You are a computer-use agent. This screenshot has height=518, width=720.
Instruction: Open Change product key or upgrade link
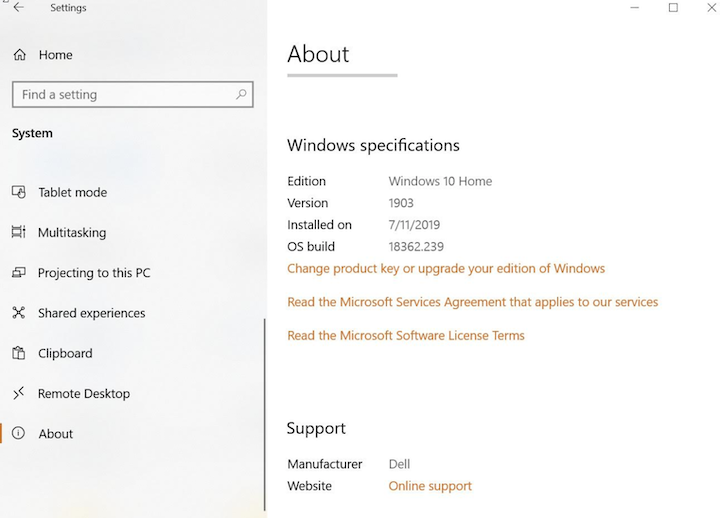pos(446,268)
